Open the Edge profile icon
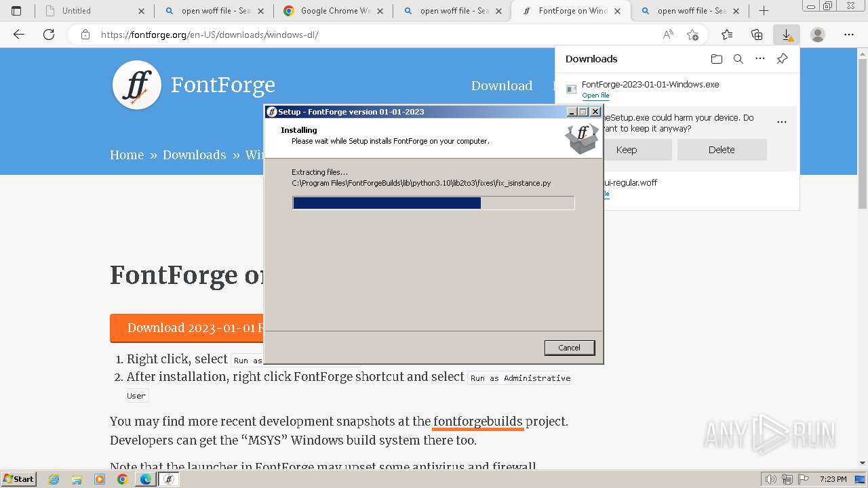 point(818,35)
